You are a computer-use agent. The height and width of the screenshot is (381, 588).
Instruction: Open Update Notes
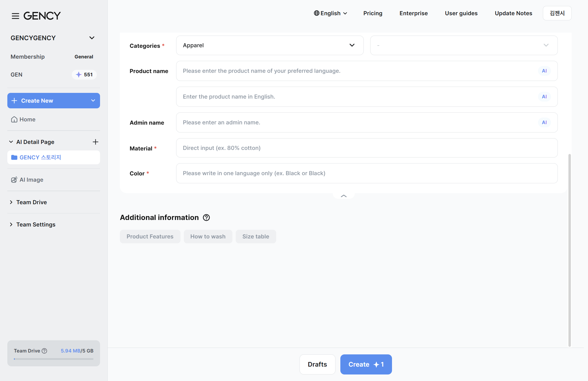tap(513, 13)
